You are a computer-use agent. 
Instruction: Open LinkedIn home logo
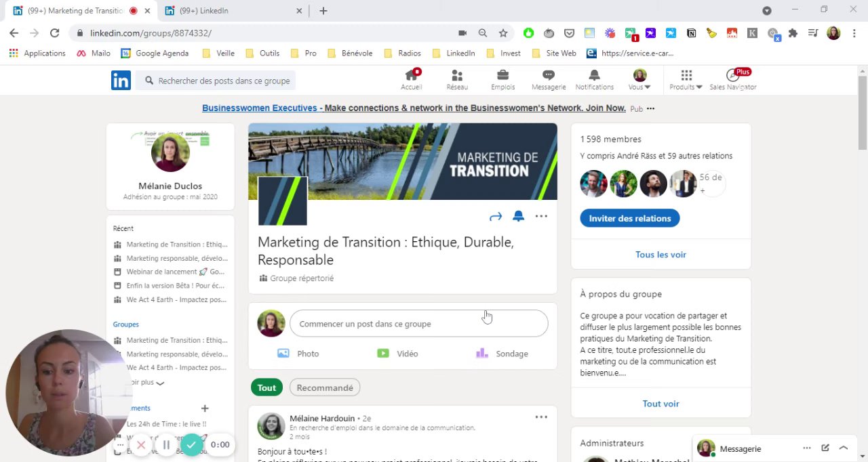[121, 81]
